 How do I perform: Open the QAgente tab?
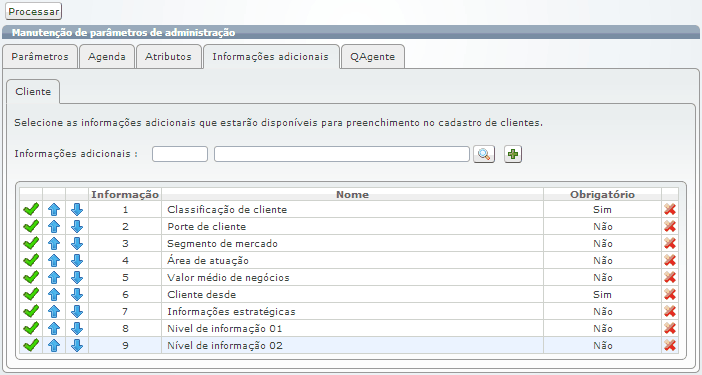pyautogui.click(x=372, y=57)
